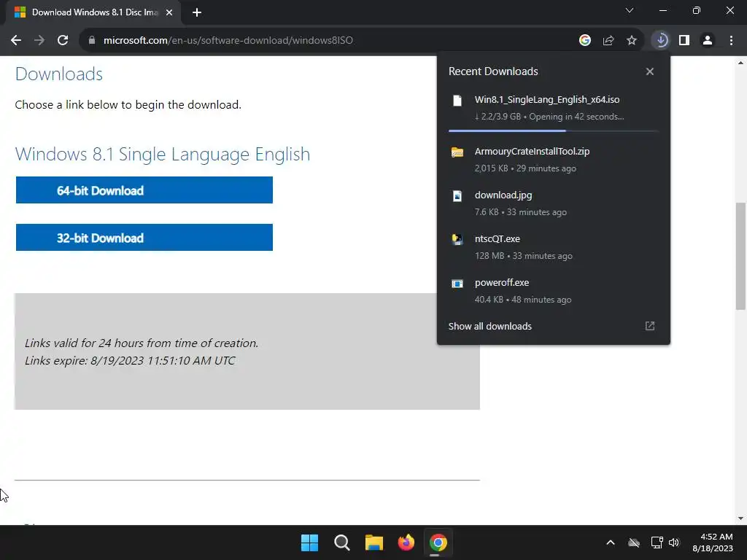
Task: Click the Win8.1 ISO file icon
Action: point(457,101)
